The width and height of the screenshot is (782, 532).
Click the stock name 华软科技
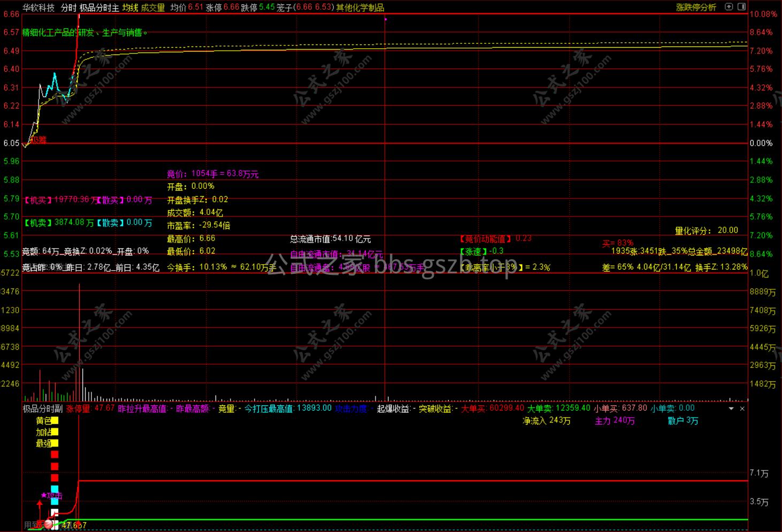[39, 7]
